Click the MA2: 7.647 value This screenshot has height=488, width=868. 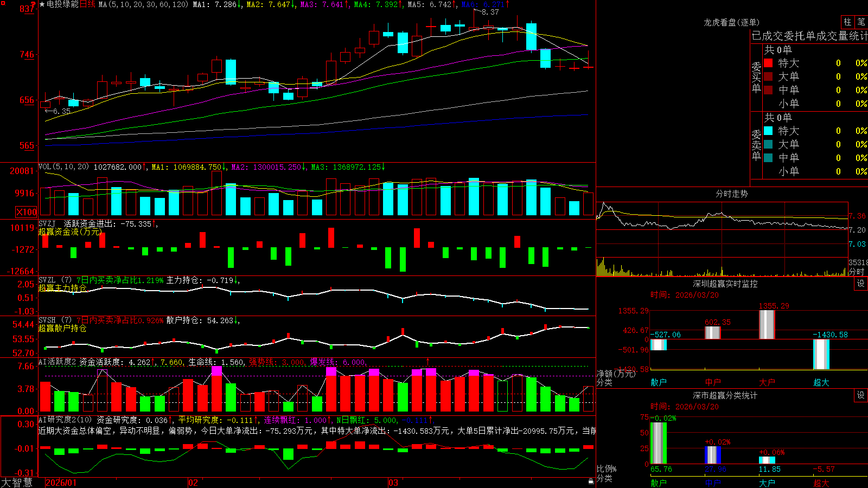coord(269,4)
